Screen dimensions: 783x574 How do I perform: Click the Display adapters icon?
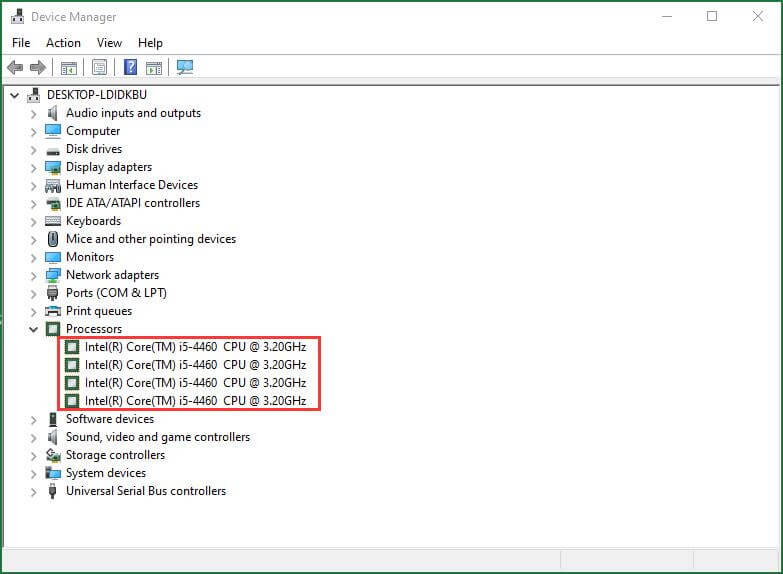tap(53, 167)
